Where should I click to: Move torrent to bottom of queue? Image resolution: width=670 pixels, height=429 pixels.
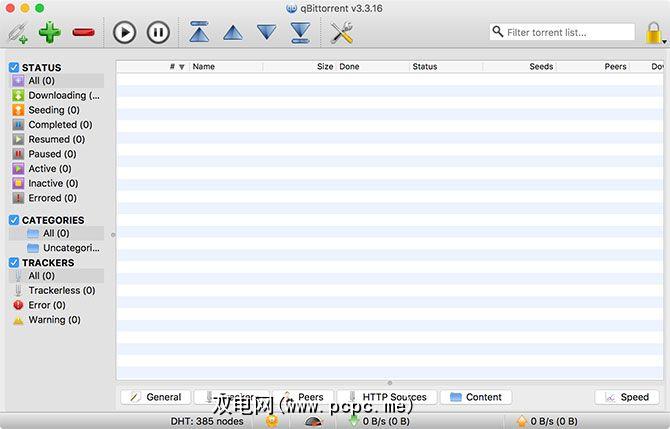pyautogui.click(x=300, y=32)
